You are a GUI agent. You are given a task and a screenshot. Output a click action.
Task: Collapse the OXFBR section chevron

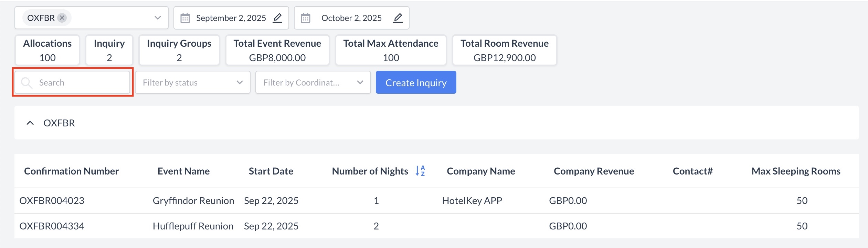(x=30, y=123)
